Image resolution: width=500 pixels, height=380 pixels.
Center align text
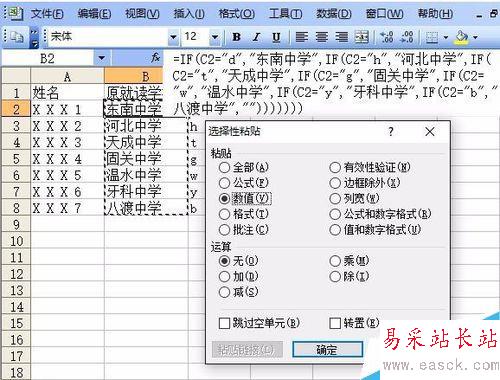[322, 37]
